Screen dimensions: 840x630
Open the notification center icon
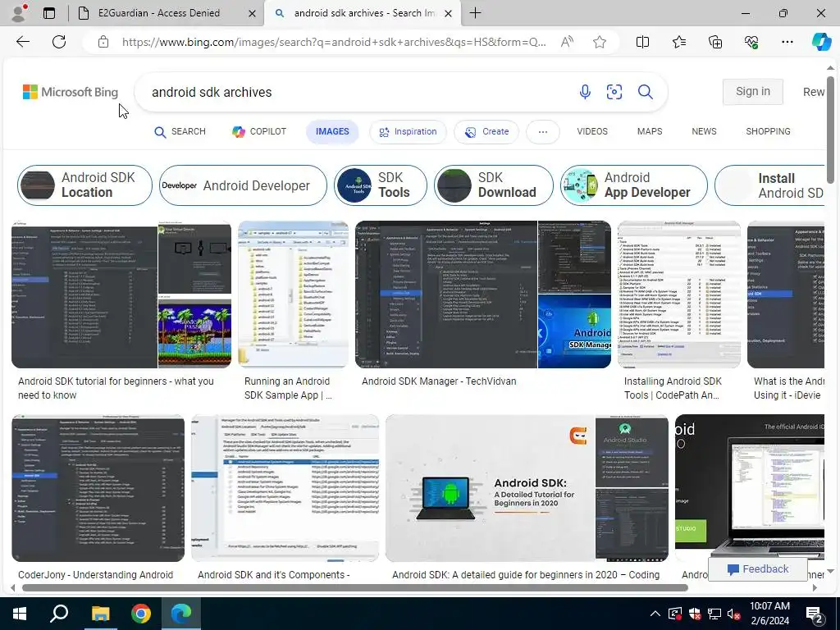[815, 615]
